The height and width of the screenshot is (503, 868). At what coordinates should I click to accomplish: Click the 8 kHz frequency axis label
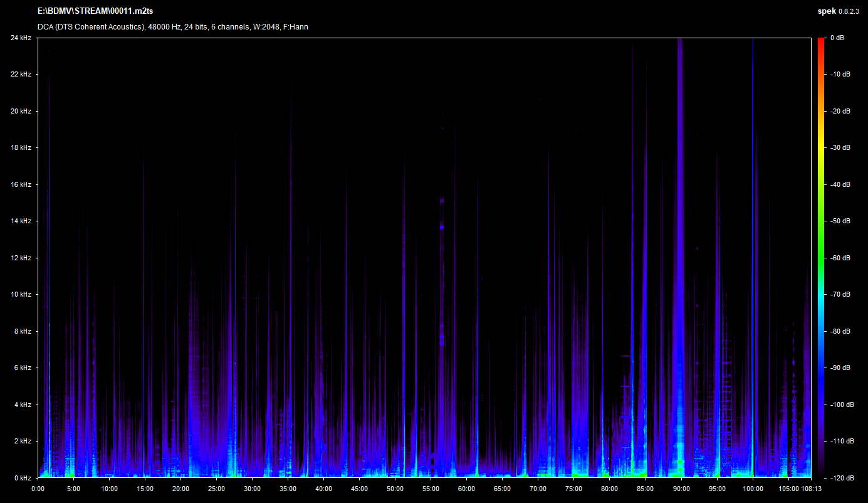click(x=23, y=331)
